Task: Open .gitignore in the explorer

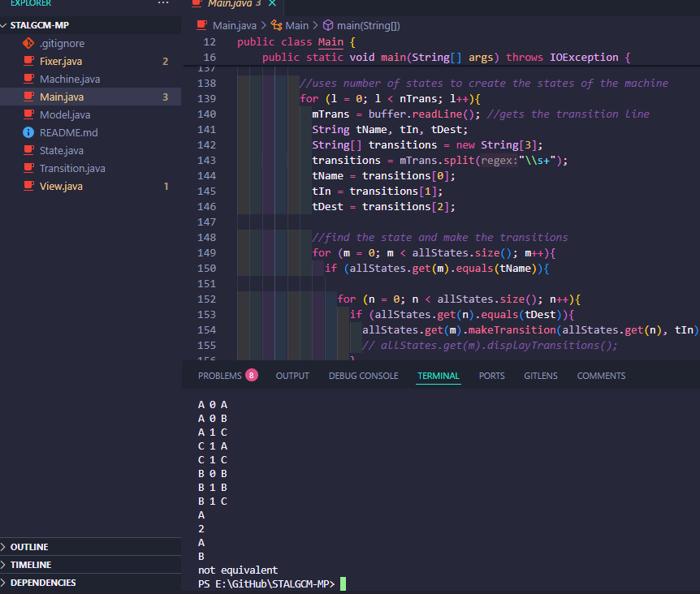Action: (x=62, y=43)
